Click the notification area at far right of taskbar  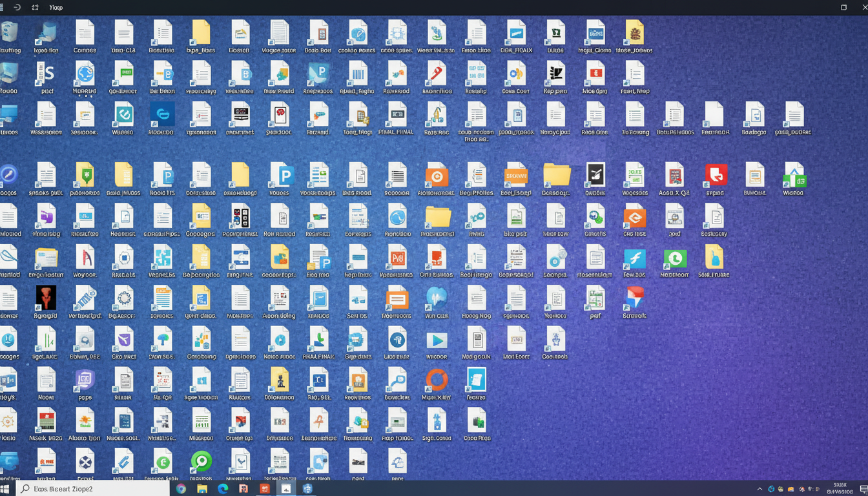[x=864, y=488]
